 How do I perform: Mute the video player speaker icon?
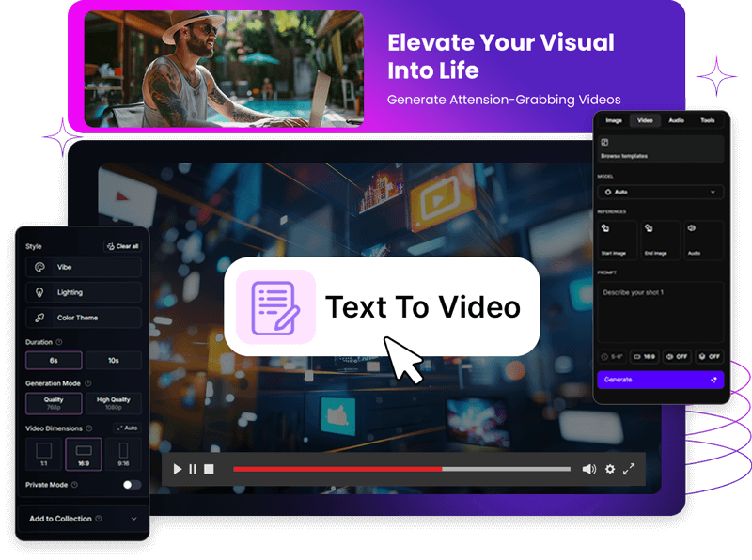(x=588, y=469)
